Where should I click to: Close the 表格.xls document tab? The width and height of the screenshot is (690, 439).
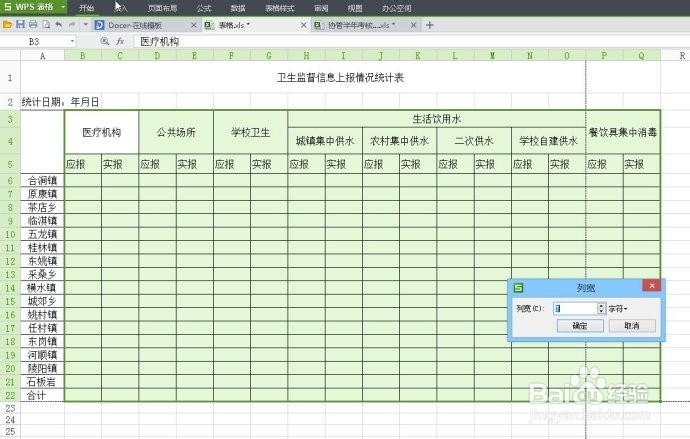(x=304, y=26)
